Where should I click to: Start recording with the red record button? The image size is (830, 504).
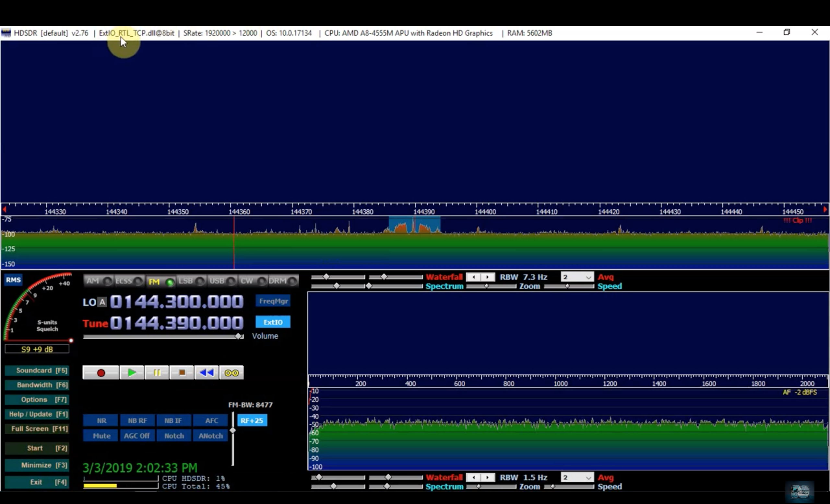101,373
